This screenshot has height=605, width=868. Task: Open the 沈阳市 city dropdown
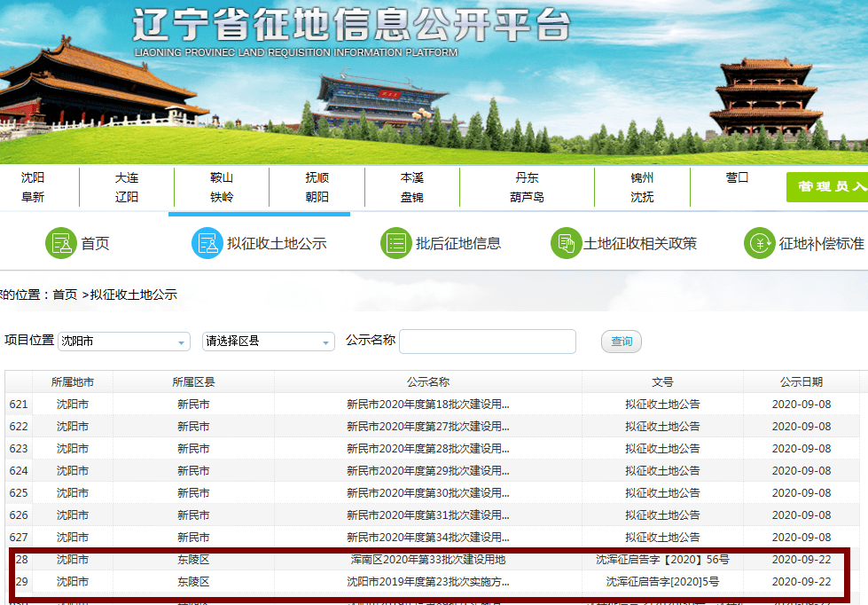(x=123, y=342)
